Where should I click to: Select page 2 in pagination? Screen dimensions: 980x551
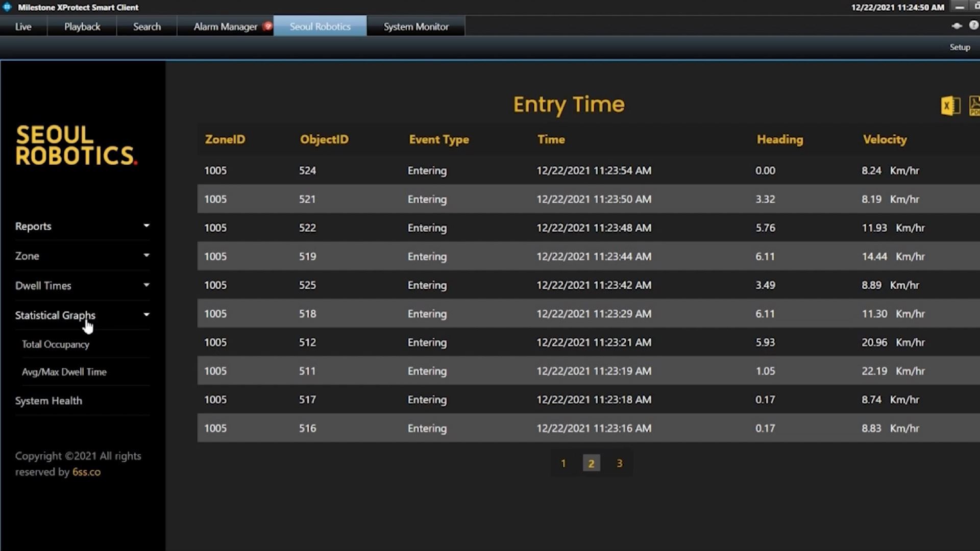coord(591,463)
